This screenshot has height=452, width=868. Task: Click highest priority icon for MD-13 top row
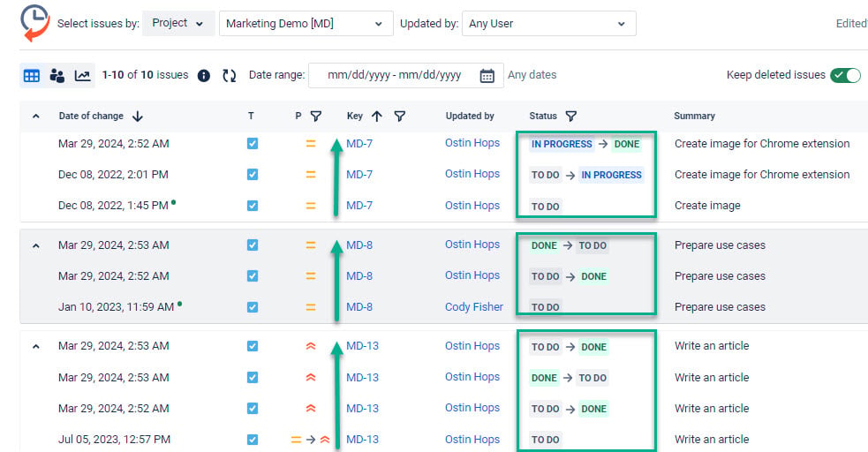click(311, 346)
